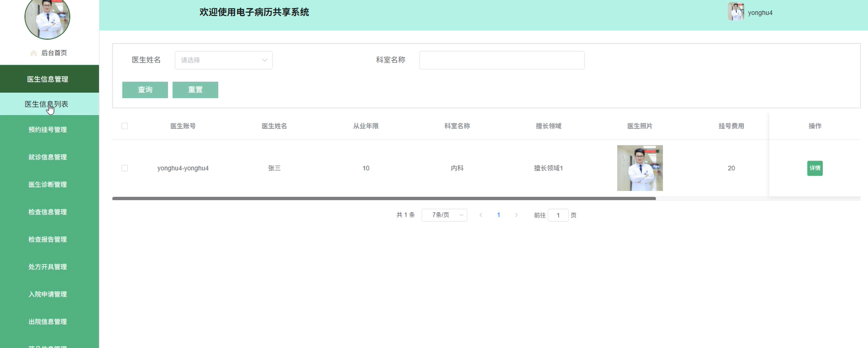Click the 擅长领域1 cell

[549, 168]
